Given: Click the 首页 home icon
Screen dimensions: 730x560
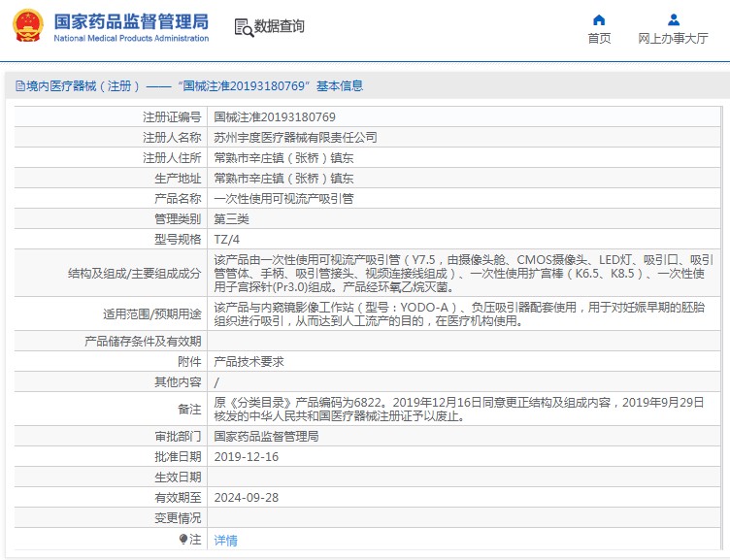Looking at the screenshot, I should (x=599, y=20).
